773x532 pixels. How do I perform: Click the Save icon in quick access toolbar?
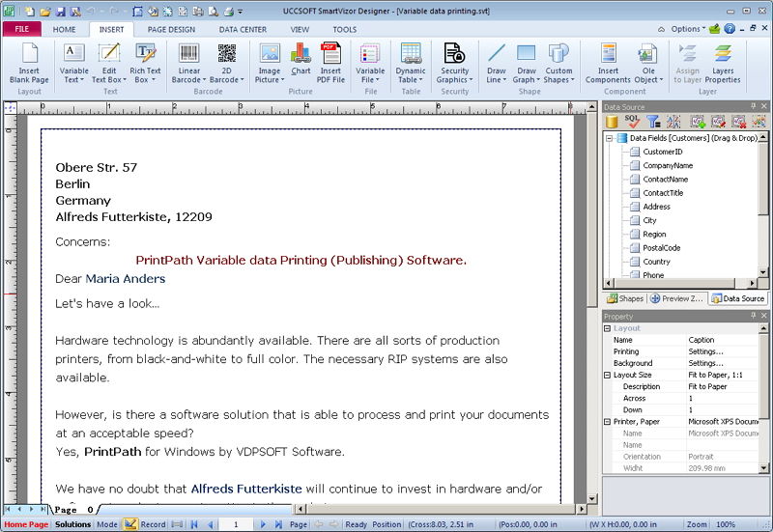point(60,11)
